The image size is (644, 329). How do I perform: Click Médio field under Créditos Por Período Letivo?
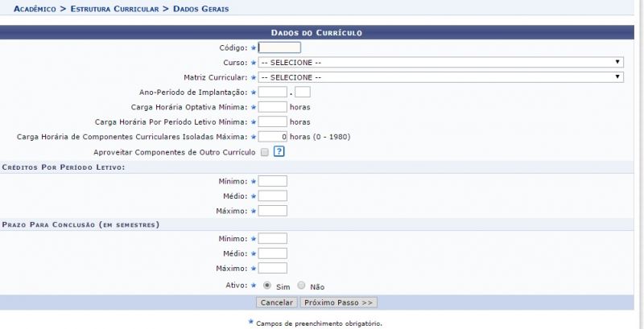[272, 195]
